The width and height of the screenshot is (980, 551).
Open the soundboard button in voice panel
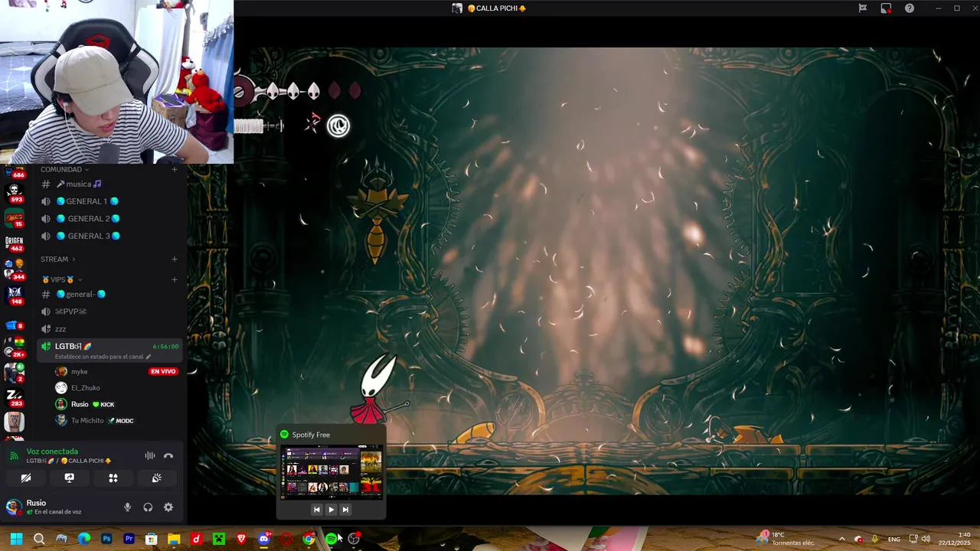(156, 478)
